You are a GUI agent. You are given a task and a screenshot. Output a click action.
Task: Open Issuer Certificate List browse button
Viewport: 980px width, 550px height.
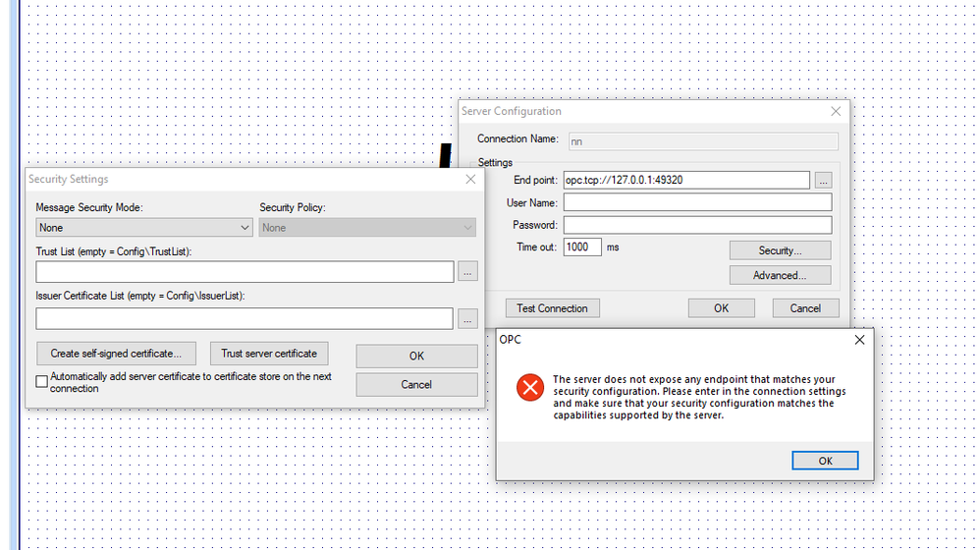467,318
